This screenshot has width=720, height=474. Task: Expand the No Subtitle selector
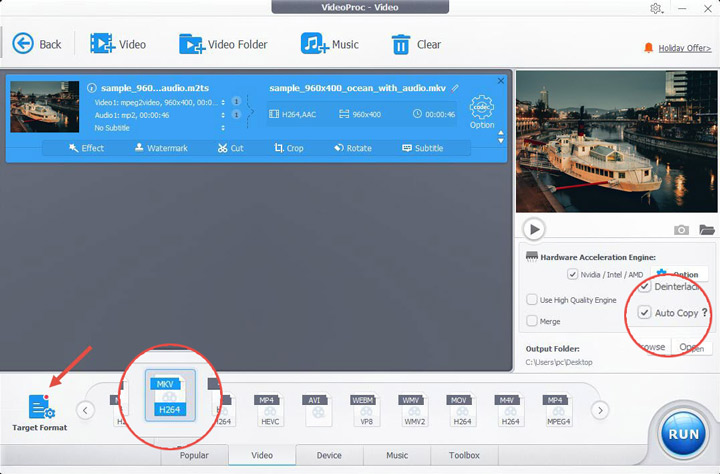click(223, 128)
